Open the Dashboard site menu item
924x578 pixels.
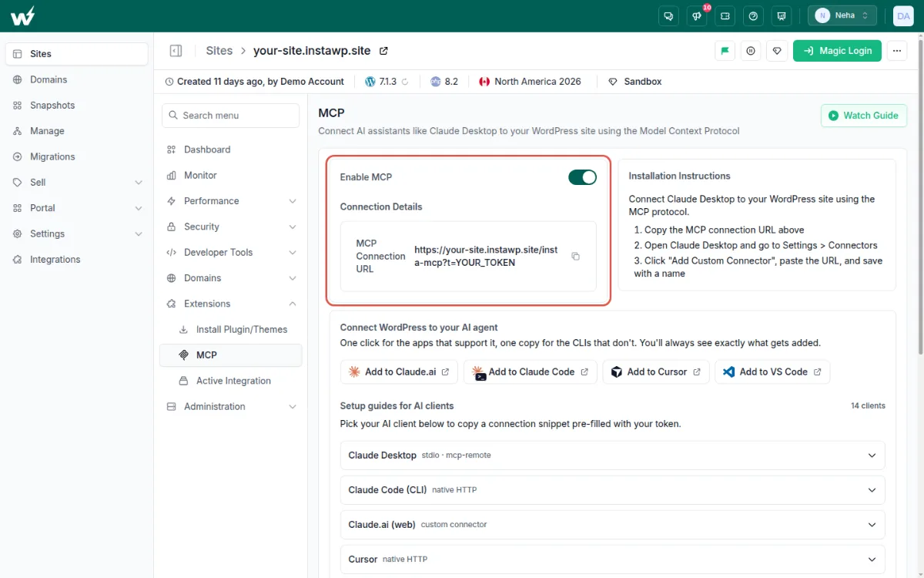tap(232, 150)
